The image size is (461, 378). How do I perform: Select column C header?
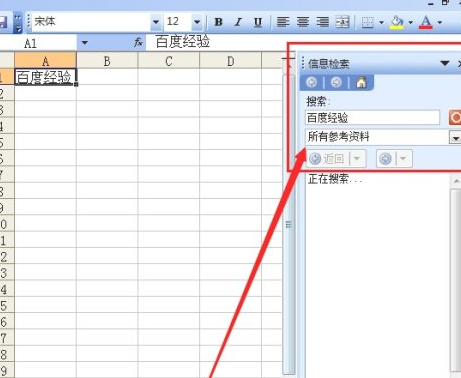coord(169,61)
